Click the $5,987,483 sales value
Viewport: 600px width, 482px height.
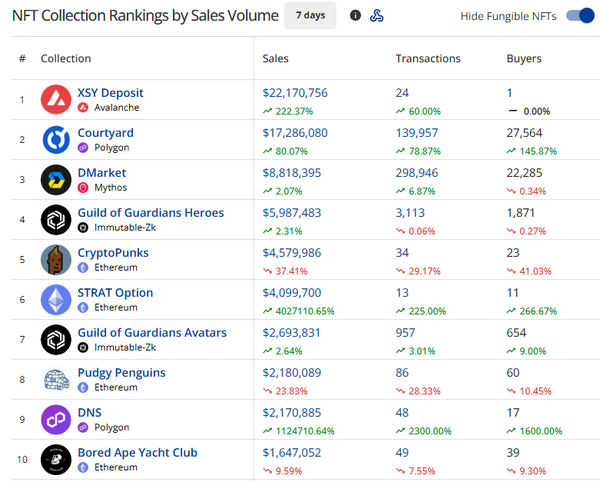(x=292, y=213)
